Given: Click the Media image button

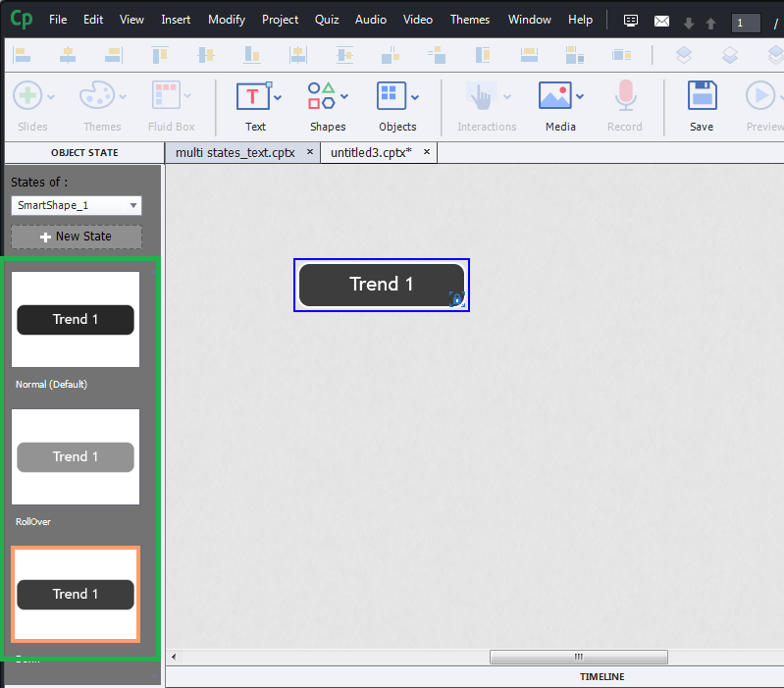Looking at the screenshot, I should [x=555, y=95].
